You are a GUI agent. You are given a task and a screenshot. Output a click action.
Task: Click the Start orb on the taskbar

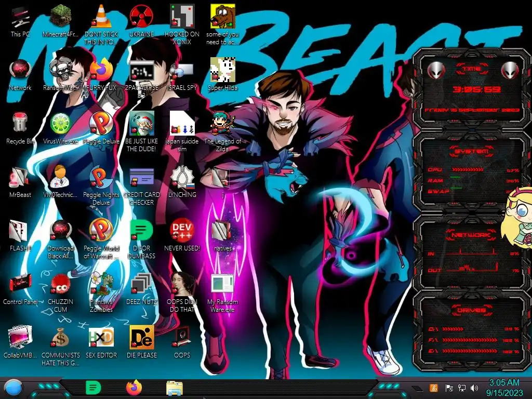[14, 389]
